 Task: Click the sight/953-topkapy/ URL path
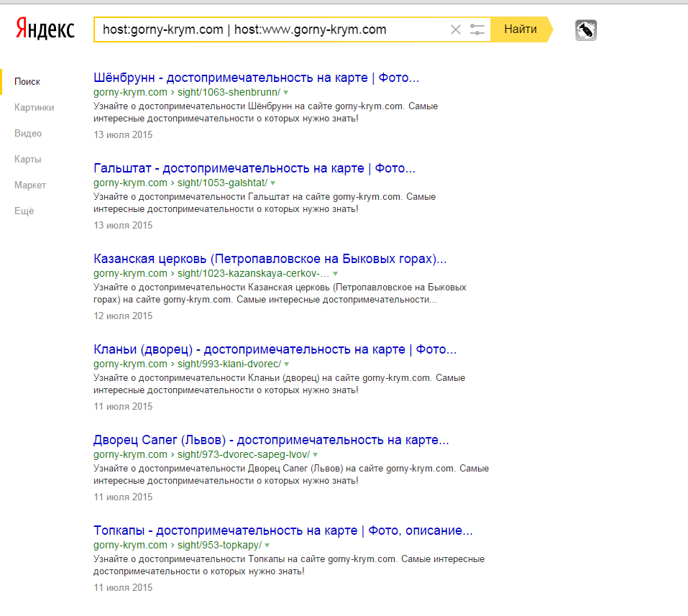click(219, 545)
